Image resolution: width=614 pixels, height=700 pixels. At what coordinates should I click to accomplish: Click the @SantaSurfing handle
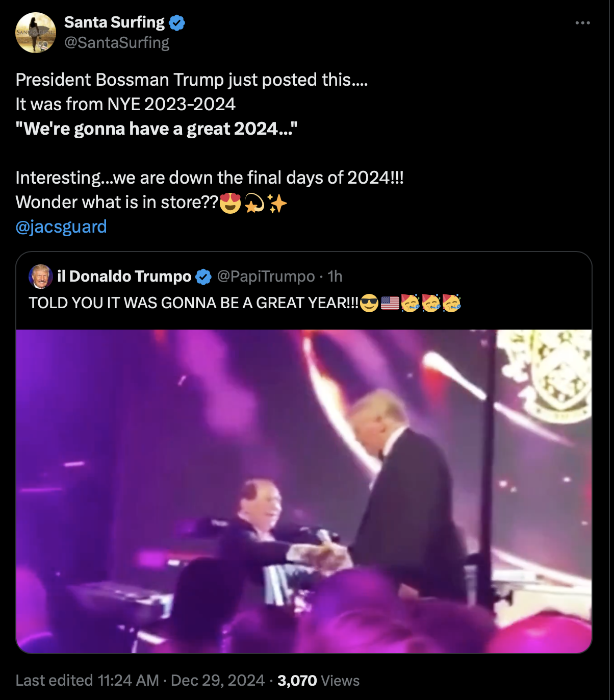(117, 43)
